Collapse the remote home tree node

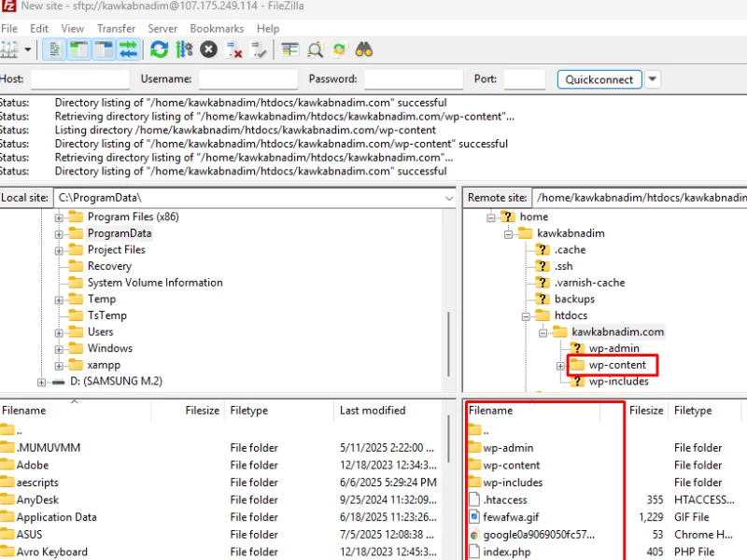pyautogui.click(x=491, y=217)
